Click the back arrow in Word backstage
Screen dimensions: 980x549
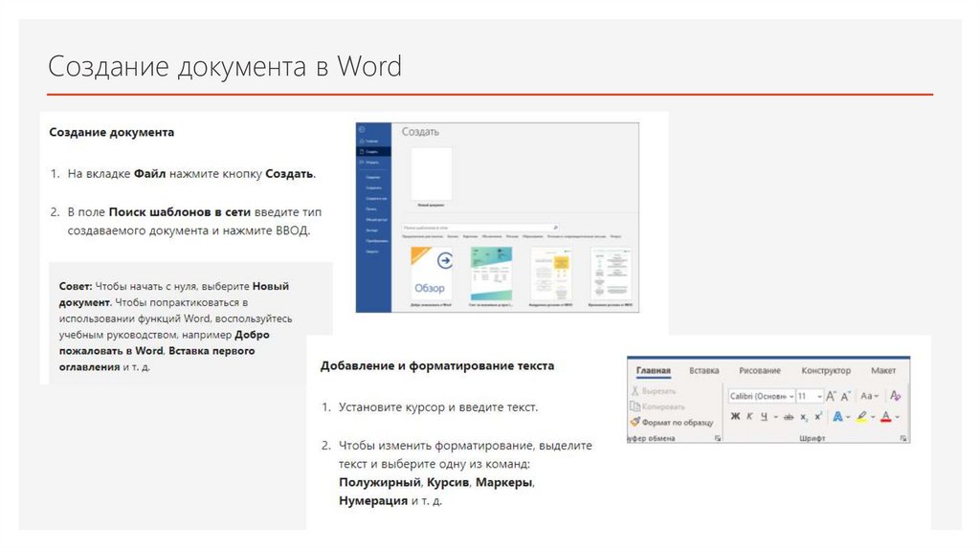(361, 129)
